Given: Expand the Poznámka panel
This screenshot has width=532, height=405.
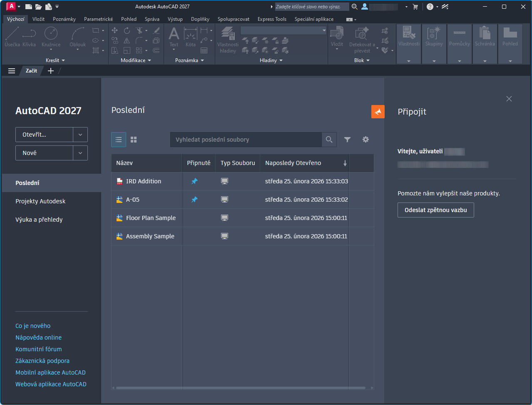Looking at the screenshot, I should pos(190,60).
